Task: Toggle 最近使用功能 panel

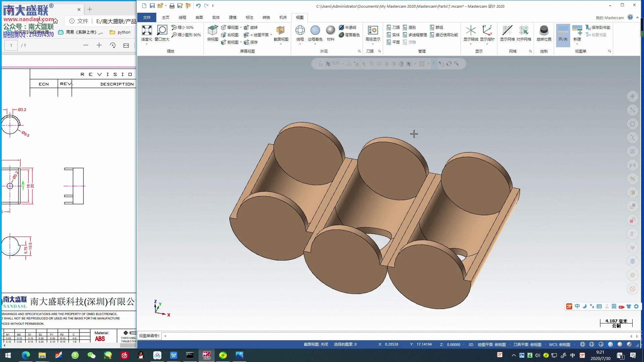Action: (444, 35)
